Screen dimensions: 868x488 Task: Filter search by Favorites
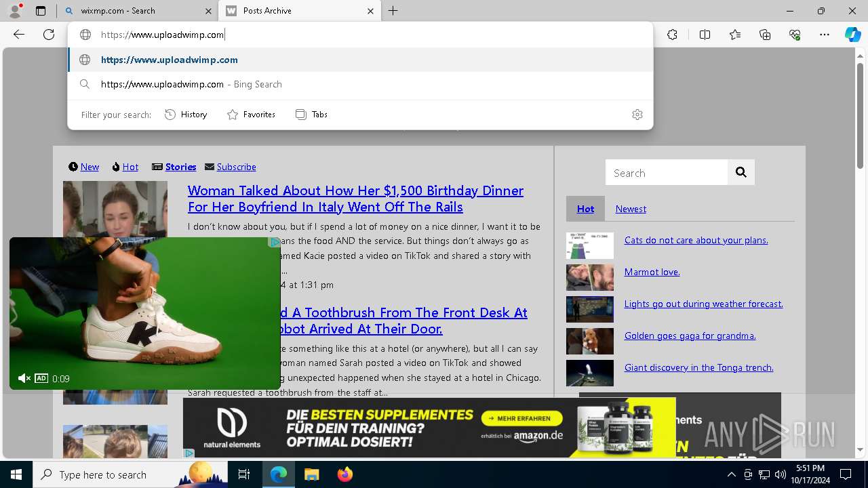pyautogui.click(x=251, y=115)
